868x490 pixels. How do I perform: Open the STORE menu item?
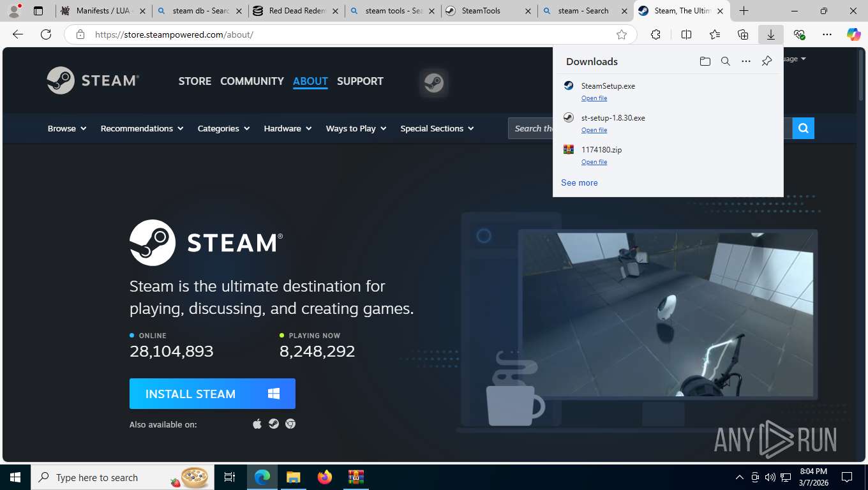[x=195, y=81]
